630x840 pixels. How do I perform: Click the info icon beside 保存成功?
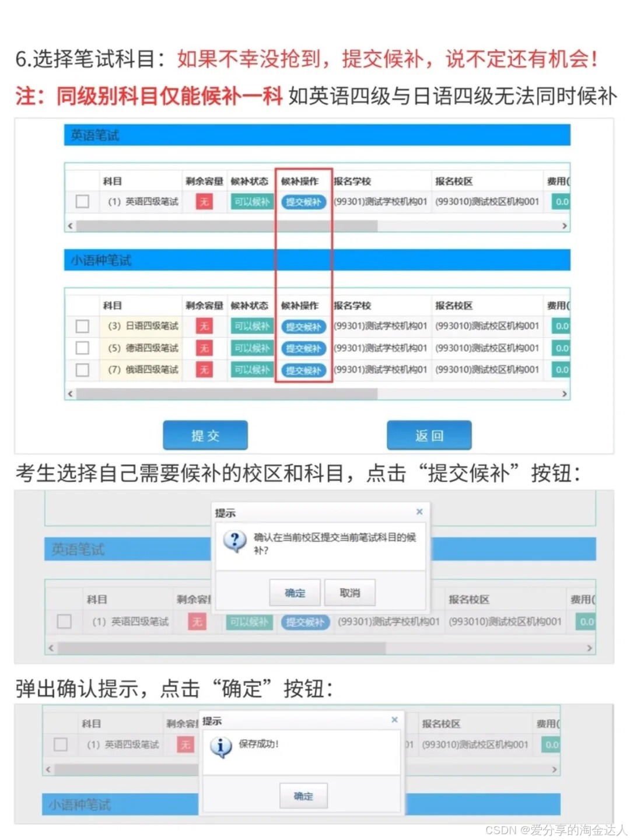(220, 745)
